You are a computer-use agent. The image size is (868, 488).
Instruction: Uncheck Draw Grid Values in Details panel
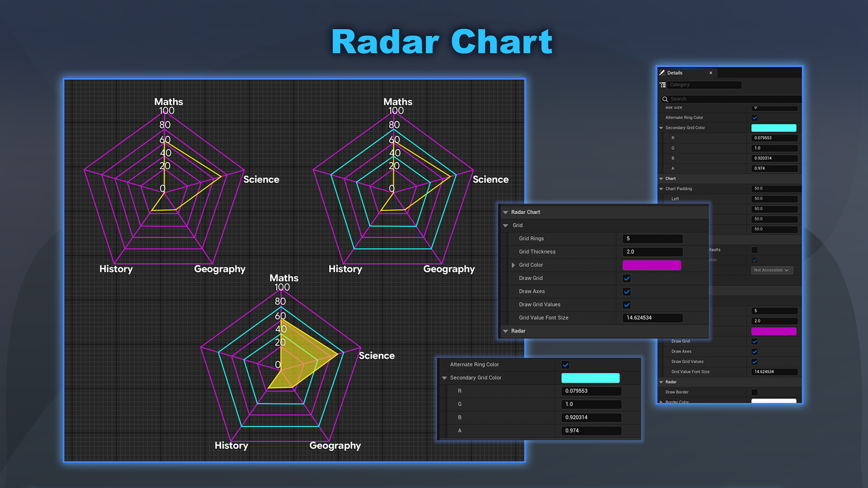click(x=755, y=362)
